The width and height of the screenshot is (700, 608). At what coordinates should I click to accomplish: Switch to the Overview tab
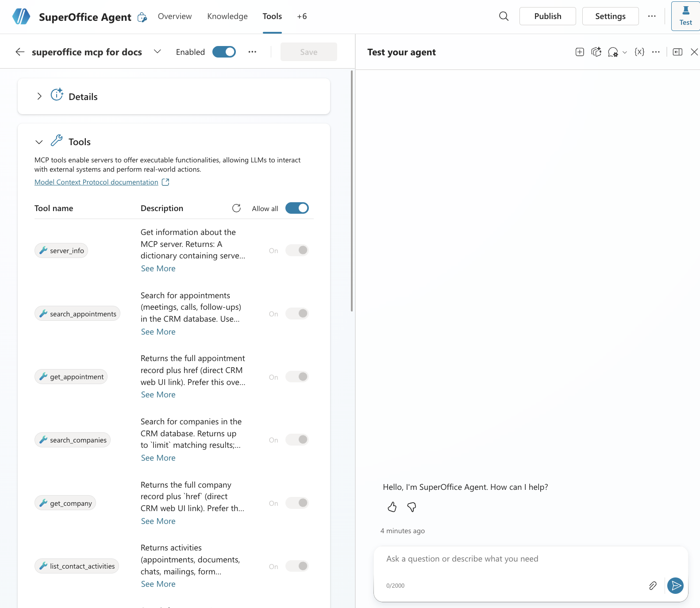pyautogui.click(x=175, y=16)
